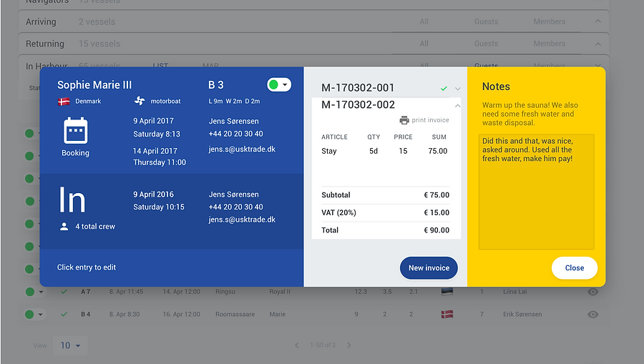644x364 pixels.
Task: Click the Close button
Action: pos(574,268)
